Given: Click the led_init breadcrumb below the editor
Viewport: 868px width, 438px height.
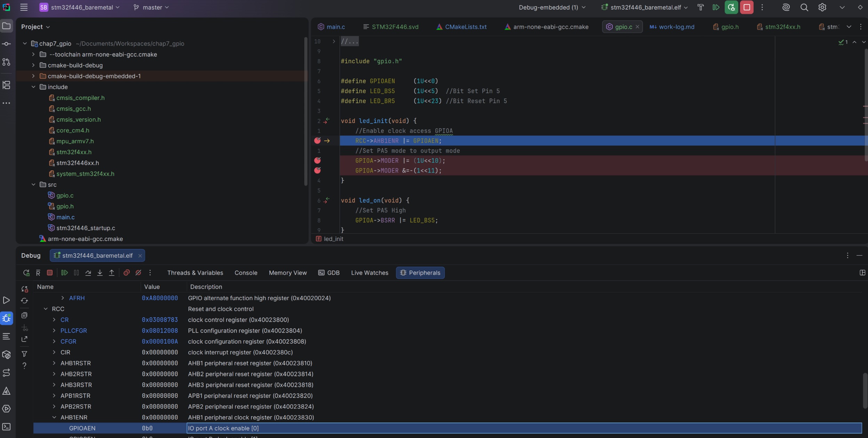Looking at the screenshot, I should (x=333, y=239).
